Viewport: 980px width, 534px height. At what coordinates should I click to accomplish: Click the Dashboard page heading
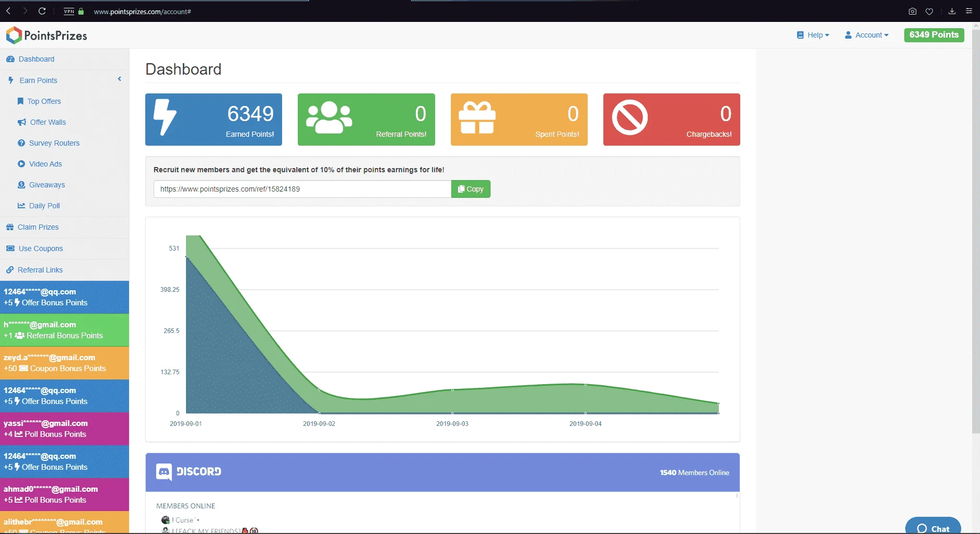point(183,69)
